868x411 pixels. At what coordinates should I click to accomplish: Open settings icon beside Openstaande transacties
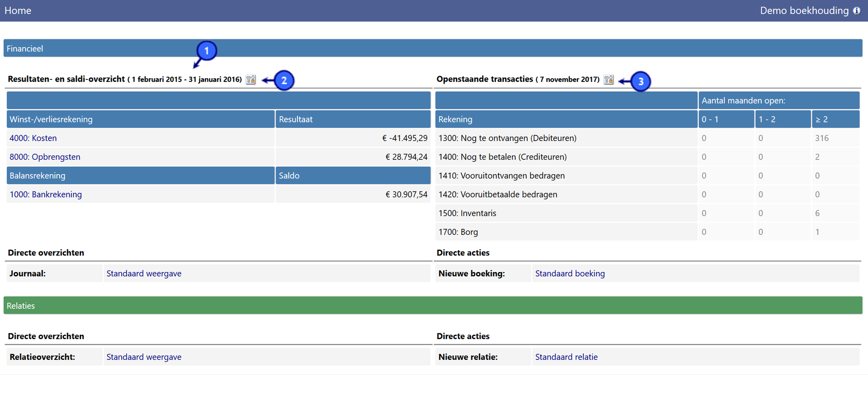click(x=609, y=79)
